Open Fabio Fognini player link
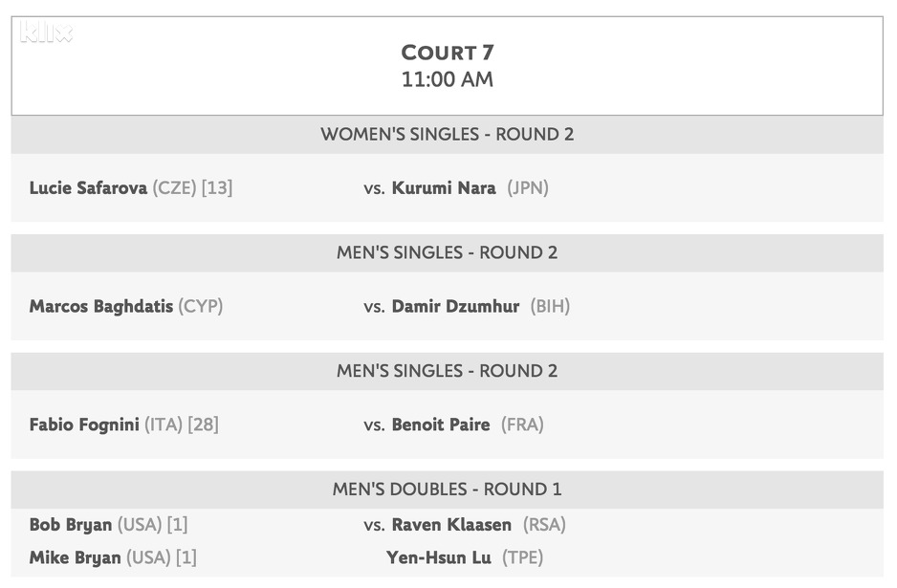This screenshot has width=897, height=588. (x=84, y=425)
